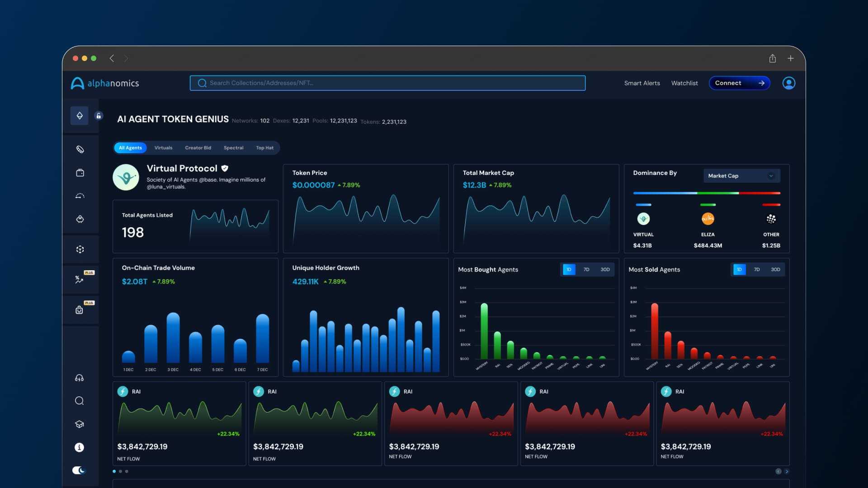Open the Watchlist link
This screenshot has height=488, width=868.
tap(684, 83)
